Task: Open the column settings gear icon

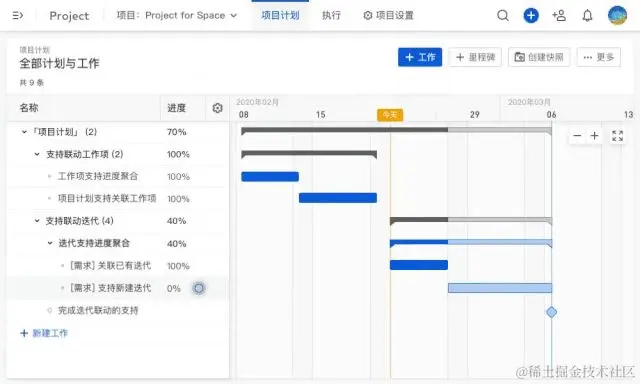Action: coord(218,108)
